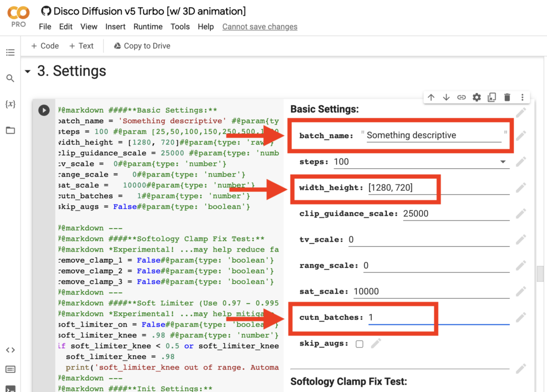Collapse the 3. Settings section
The width and height of the screenshot is (547, 392).
coord(27,72)
